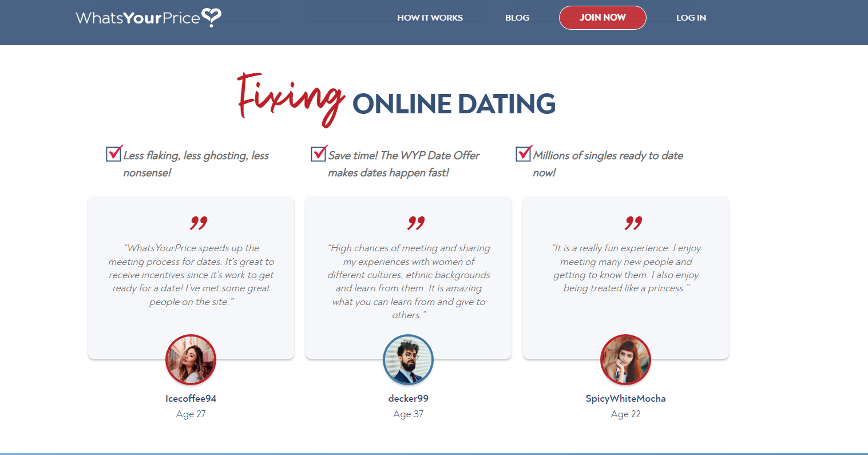Click quote icon in SpicyWhiteMocha testimonial card
The image size is (868, 455).
point(633,223)
